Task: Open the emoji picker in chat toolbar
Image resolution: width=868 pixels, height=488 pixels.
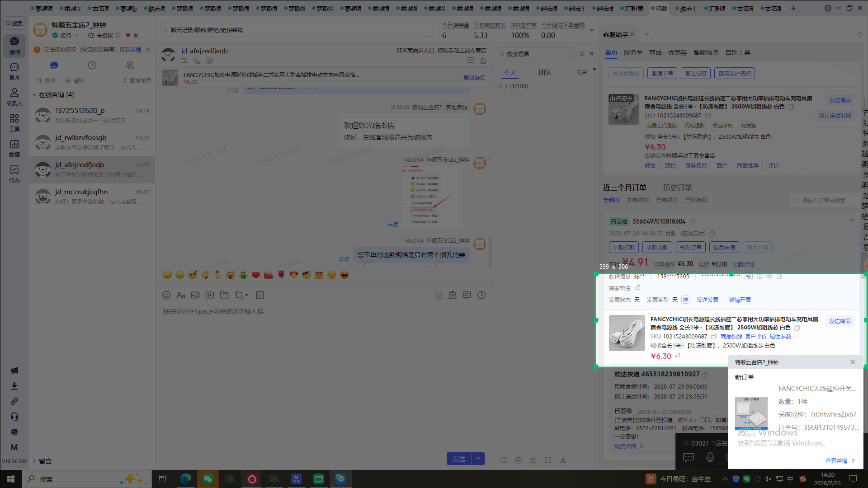Action: [x=166, y=295]
